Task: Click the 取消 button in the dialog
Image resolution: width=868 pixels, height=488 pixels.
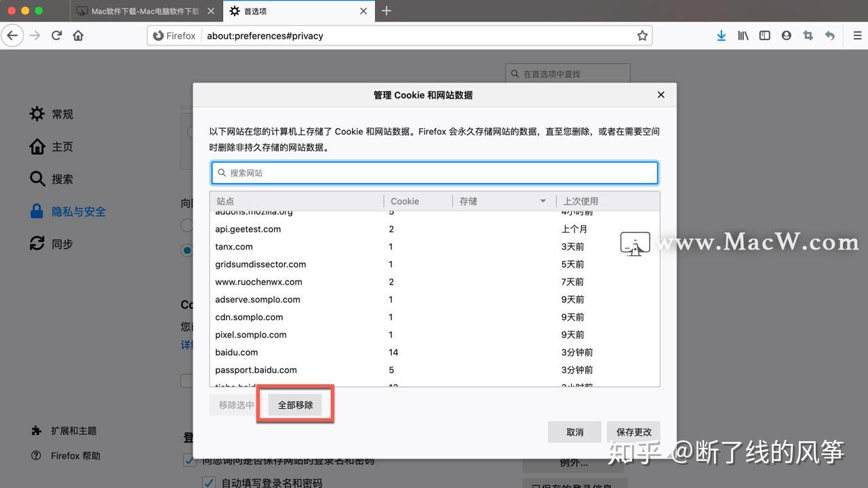Action: (574, 432)
